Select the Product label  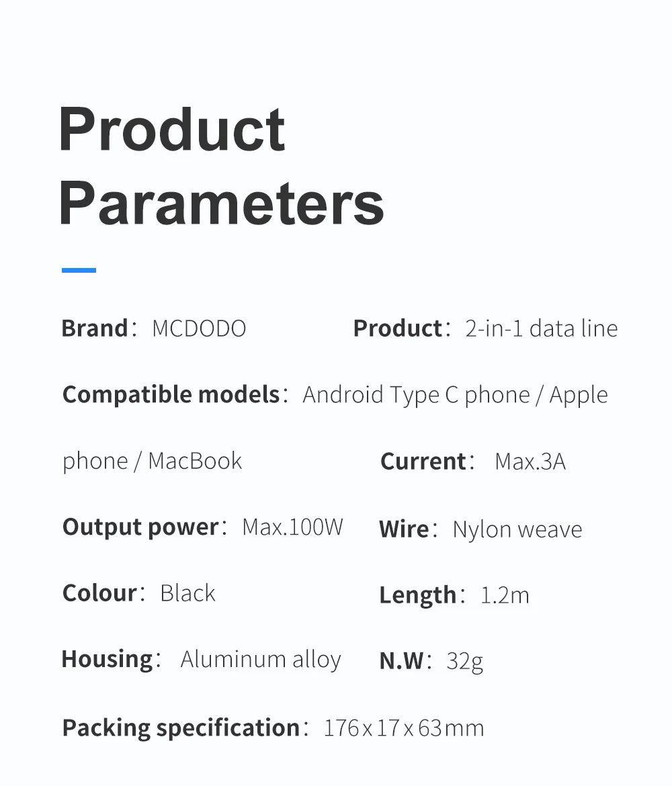[x=397, y=329]
